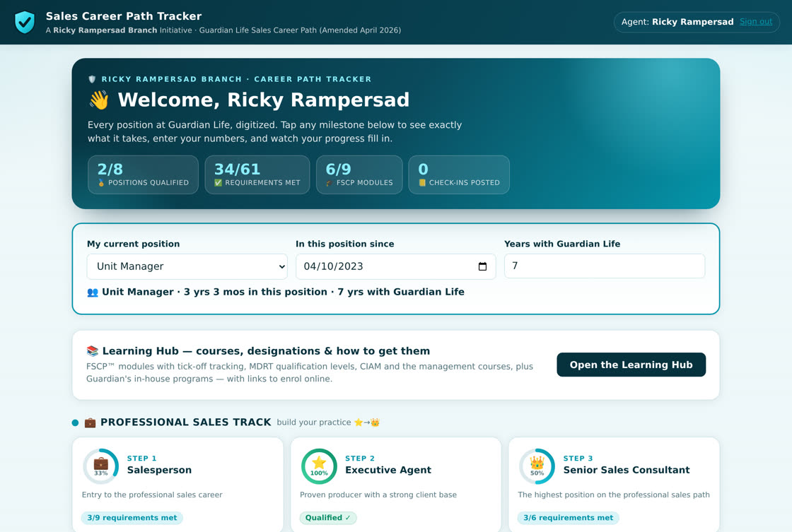Screen dimensions: 792x532
Task: Click the Sales Career Path Tracker title
Action: [x=124, y=16]
